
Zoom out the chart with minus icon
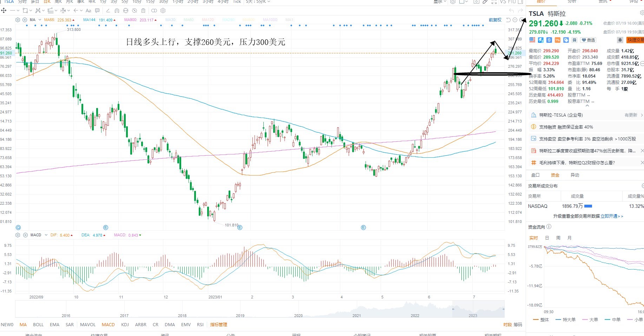click(x=515, y=20)
